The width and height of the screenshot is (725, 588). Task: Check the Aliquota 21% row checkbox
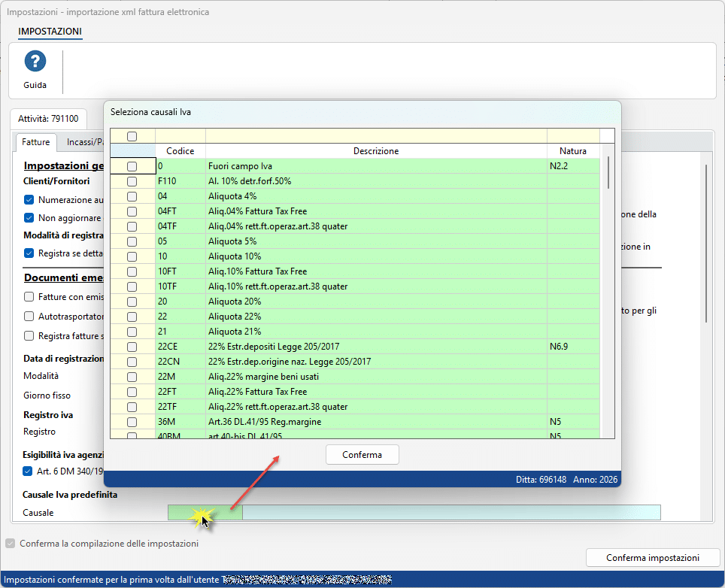[132, 332]
